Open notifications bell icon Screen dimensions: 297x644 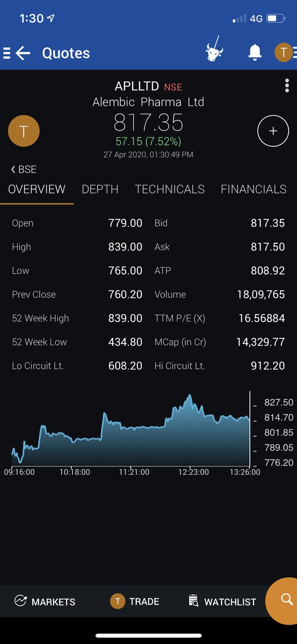point(255,52)
